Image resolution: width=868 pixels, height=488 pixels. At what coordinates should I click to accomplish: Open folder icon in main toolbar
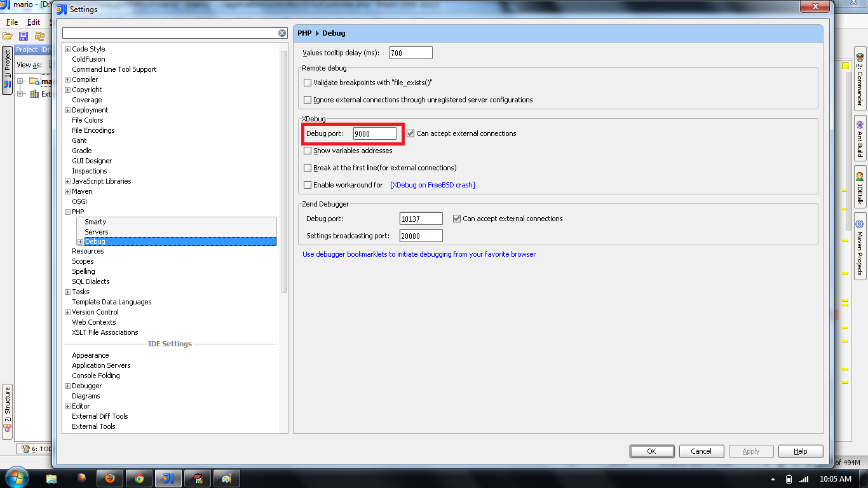coord(8,36)
